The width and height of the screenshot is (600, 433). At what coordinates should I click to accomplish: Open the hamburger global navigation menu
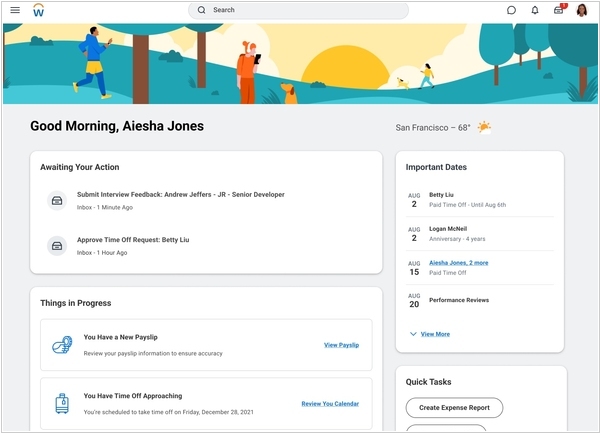pos(15,10)
